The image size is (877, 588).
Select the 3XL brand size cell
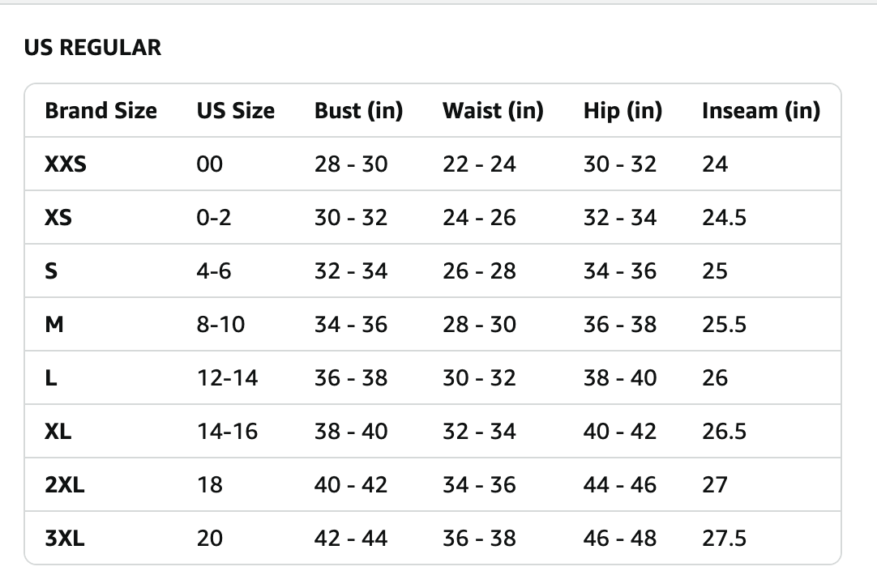click(65, 539)
